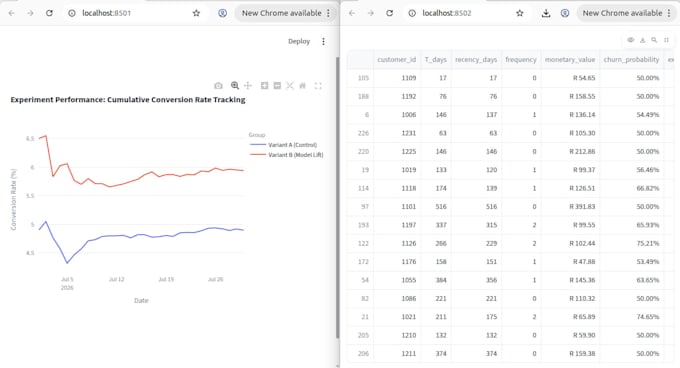Open Chrome downloads in the localhost:8502 window

[546, 13]
